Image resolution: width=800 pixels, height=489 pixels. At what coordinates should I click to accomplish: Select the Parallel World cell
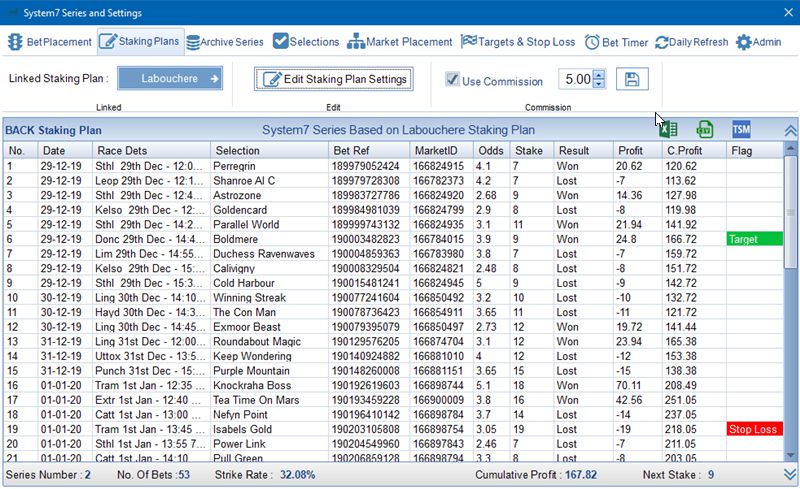269,225
